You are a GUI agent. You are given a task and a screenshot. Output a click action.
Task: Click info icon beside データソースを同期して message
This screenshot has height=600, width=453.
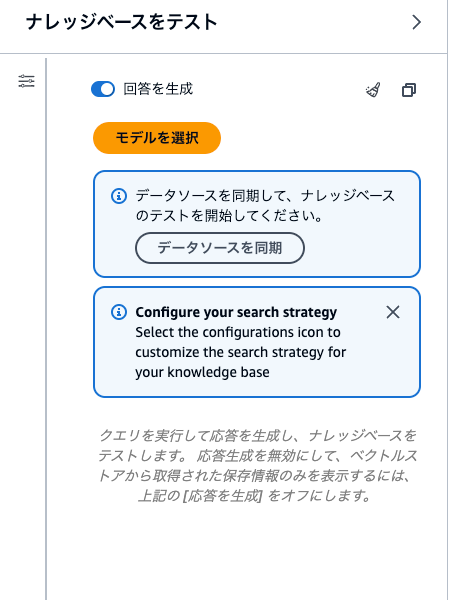click(119, 196)
